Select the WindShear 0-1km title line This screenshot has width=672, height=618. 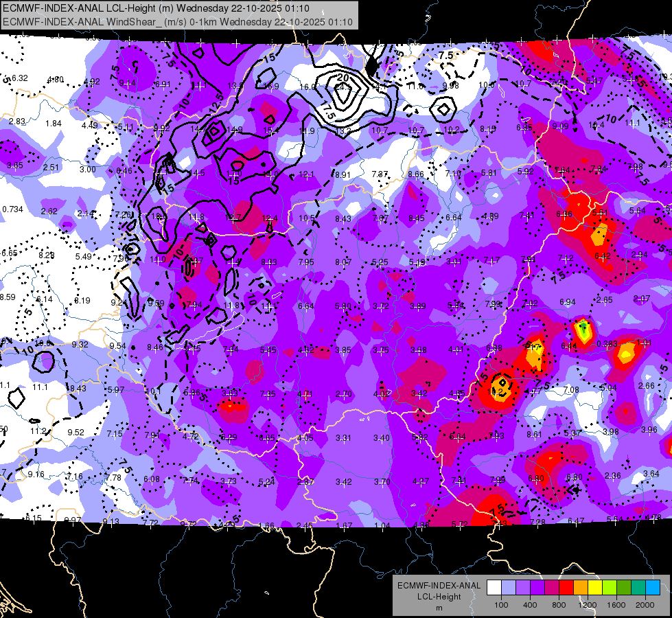(x=178, y=22)
